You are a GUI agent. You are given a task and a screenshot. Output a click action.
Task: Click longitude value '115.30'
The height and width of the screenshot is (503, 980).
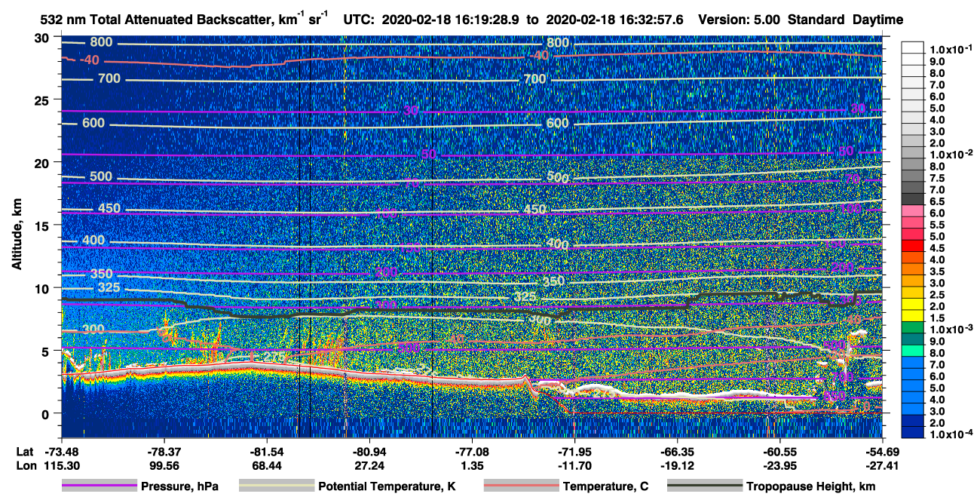pyautogui.click(x=61, y=465)
